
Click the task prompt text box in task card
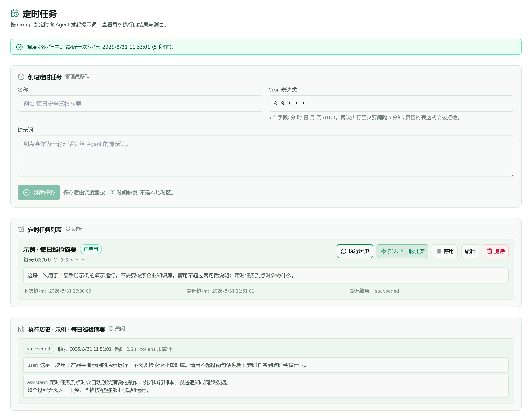(x=266, y=276)
